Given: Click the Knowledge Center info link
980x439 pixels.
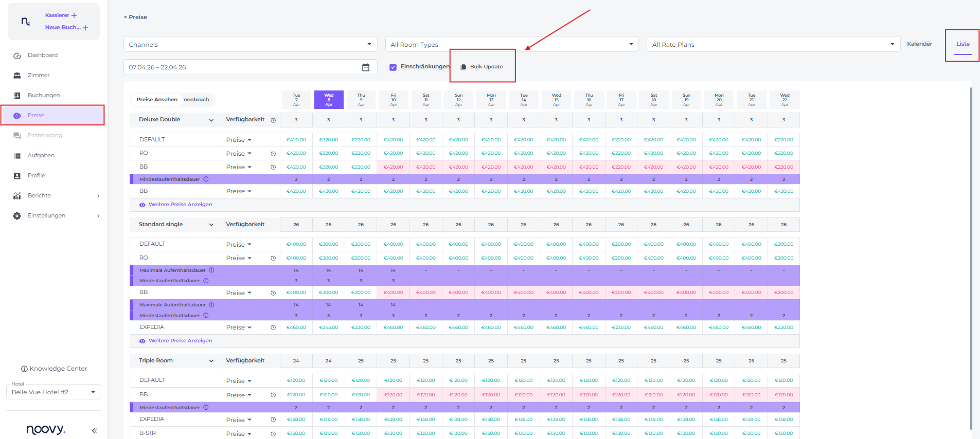Looking at the screenshot, I should coord(54,369).
